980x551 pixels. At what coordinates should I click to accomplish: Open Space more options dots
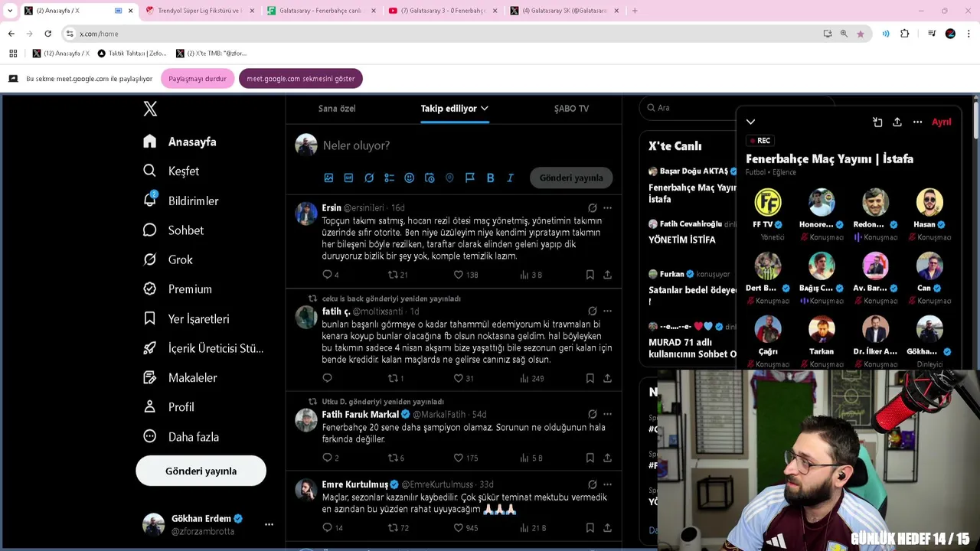point(917,122)
